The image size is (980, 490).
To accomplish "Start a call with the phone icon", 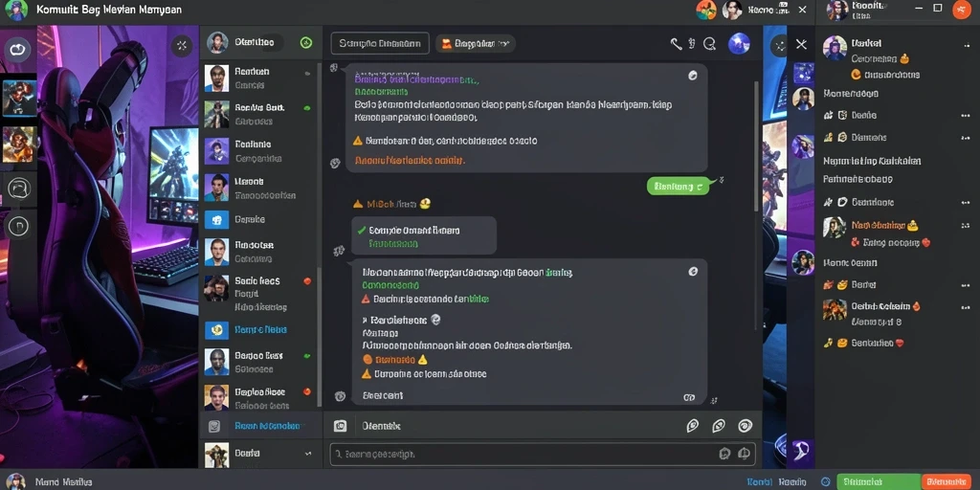I will point(676,44).
